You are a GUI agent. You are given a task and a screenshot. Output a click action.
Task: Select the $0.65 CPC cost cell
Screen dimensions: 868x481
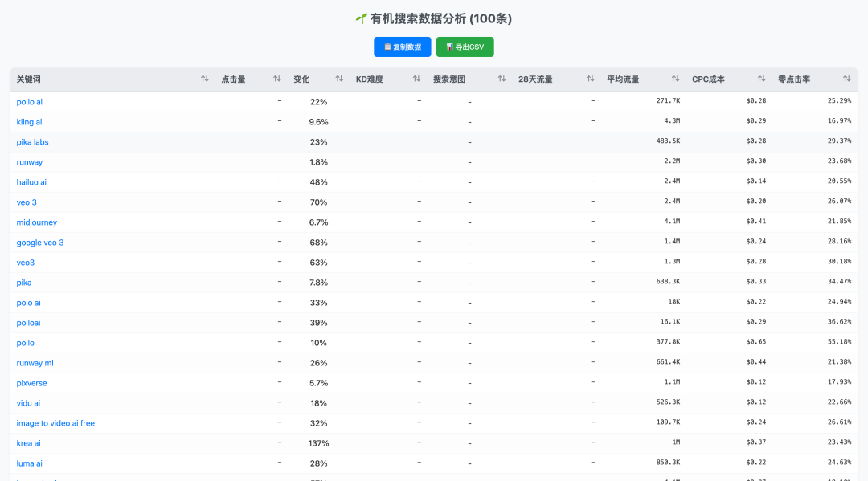(756, 341)
